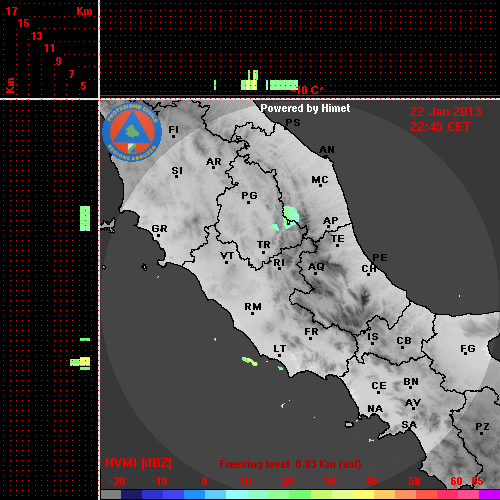Click the FG city marker
This screenshot has height=500, width=500.
coord(465,353)
